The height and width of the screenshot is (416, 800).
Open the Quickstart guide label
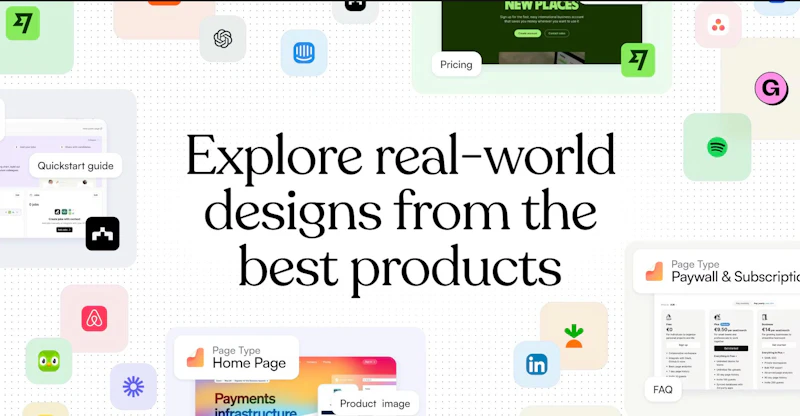click(x=76, y=165)
